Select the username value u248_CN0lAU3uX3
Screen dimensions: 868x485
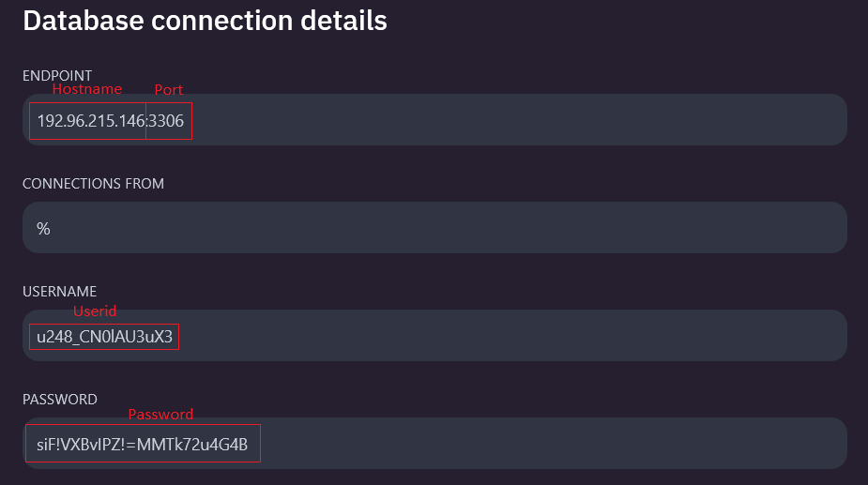105,337
